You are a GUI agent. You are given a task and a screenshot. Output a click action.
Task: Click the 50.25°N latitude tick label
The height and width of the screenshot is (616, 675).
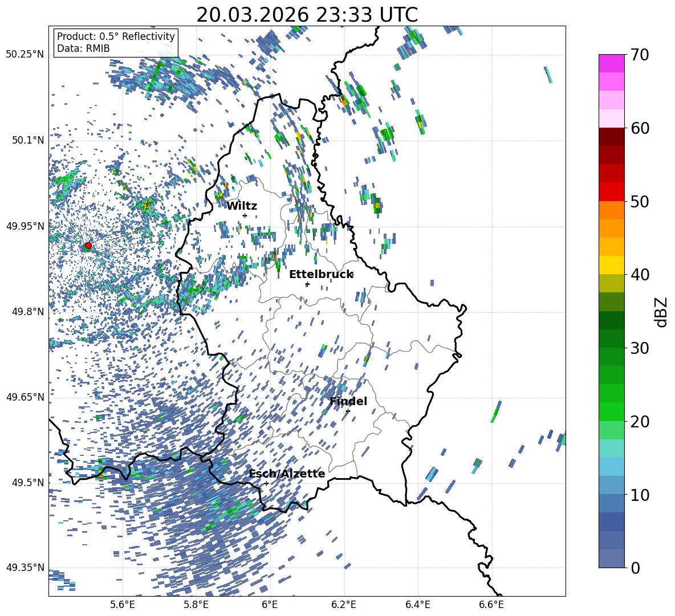pyautogui.click(x=25, y=55)
